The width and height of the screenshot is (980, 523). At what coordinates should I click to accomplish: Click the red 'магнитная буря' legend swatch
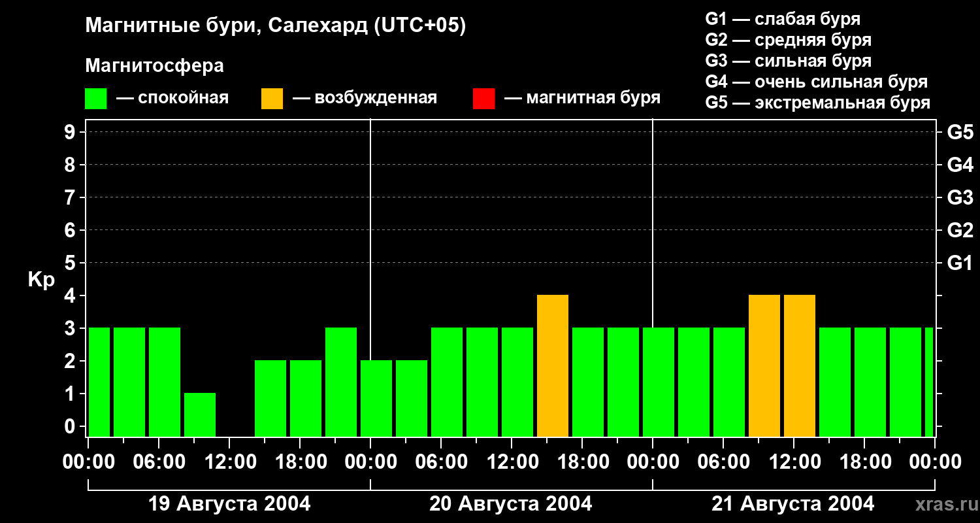[x=484, y=99]
